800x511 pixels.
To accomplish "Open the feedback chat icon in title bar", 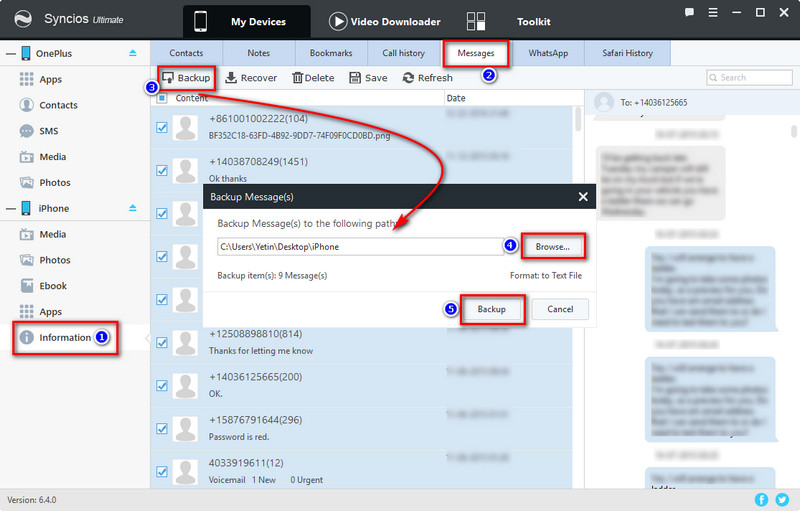I will pyautogui.click(x=689, y=12).
